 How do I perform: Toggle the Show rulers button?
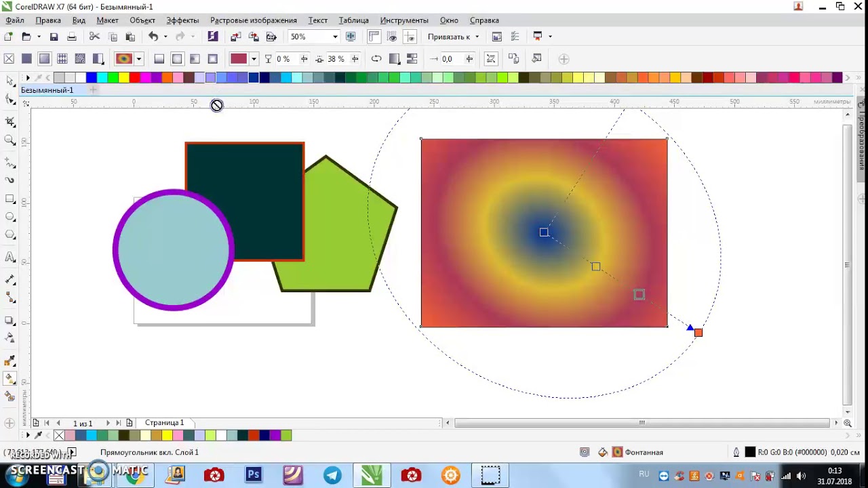pyautogui.click(x=374, y=37)
